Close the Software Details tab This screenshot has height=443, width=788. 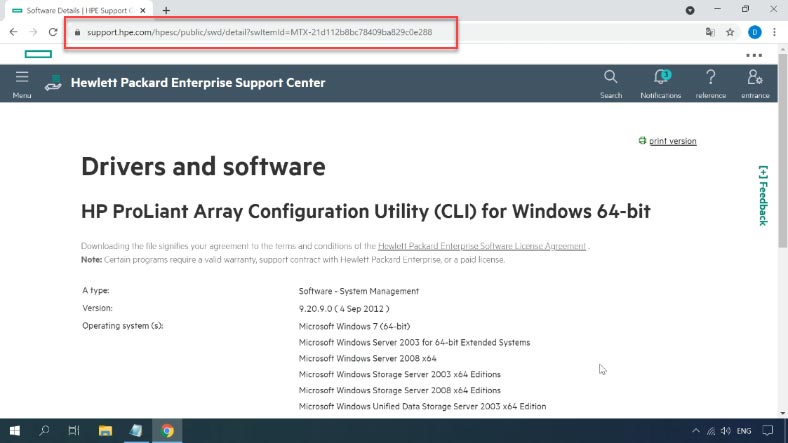(x=143, y=10)
